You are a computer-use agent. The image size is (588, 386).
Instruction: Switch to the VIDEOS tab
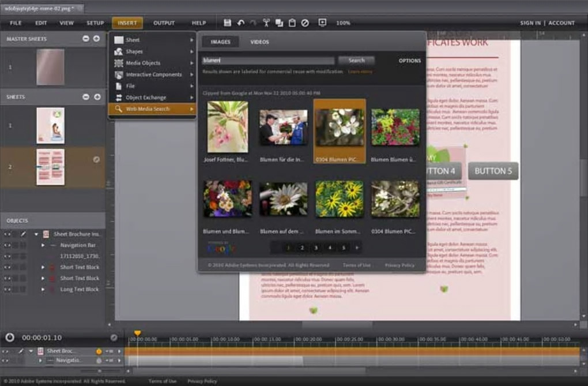point(259,42)
